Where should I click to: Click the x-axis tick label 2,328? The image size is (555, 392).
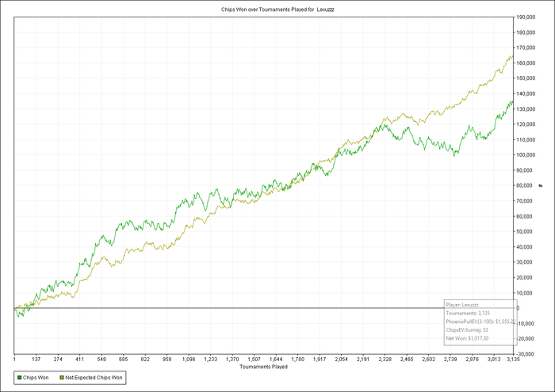385,359
